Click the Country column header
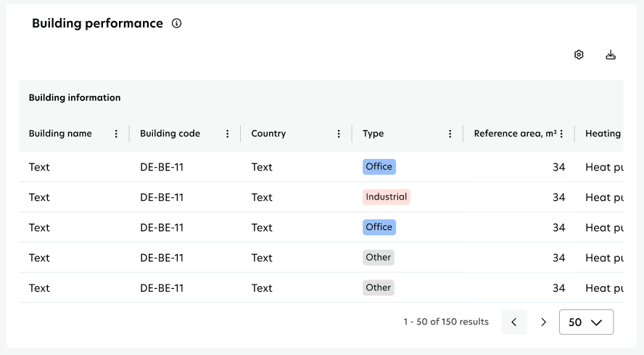644x355 pixels. point(268,134)
